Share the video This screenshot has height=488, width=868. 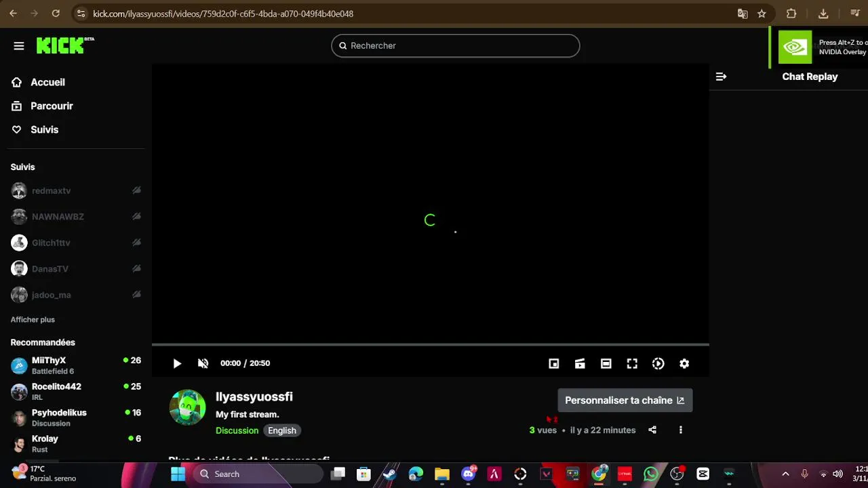coord(652,430)
